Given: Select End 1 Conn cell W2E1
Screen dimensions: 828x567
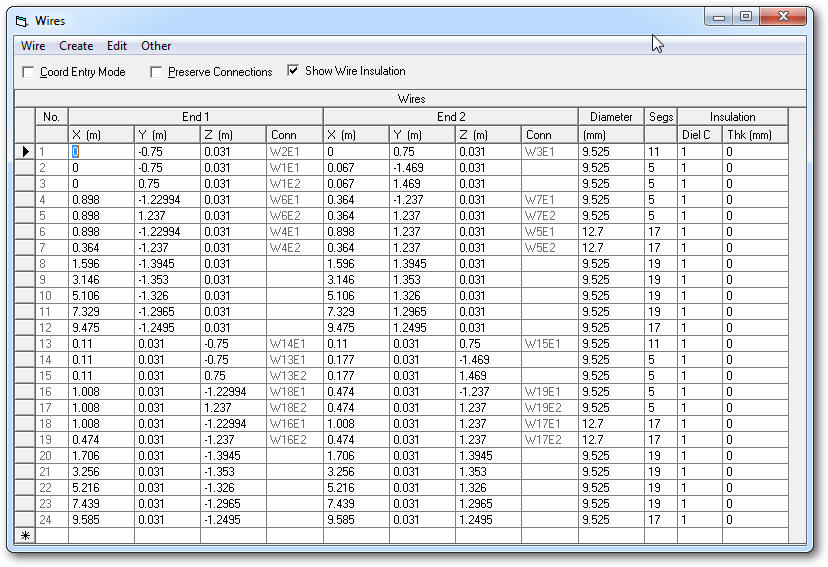Looking at the screenshot, I should coord(295,152).
